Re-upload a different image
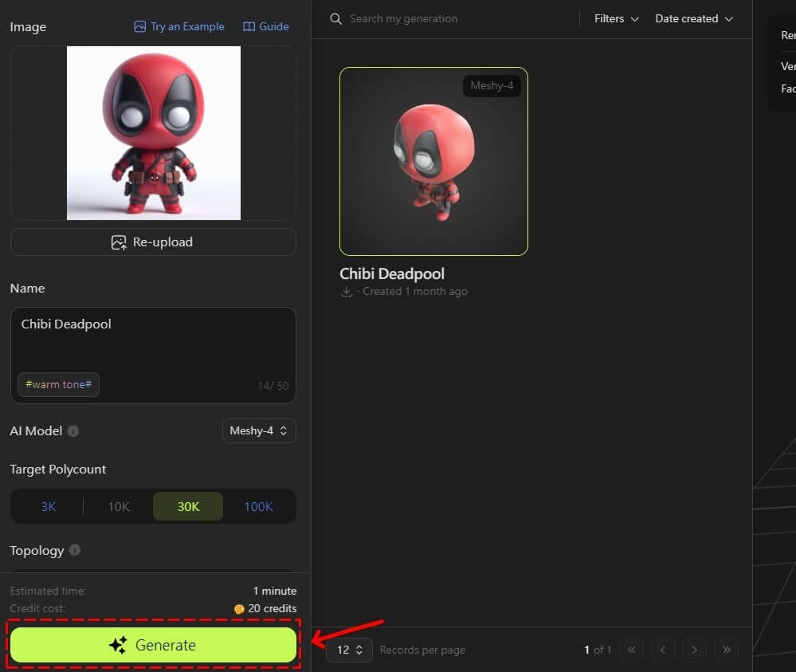The image size is (796, 672). click(153, 242)
